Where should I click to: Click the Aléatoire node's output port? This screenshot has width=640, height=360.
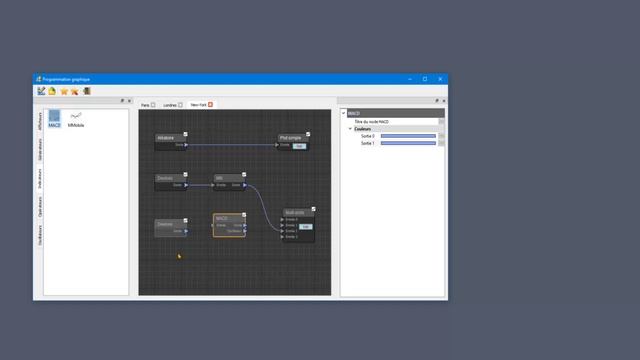(186, 145)
